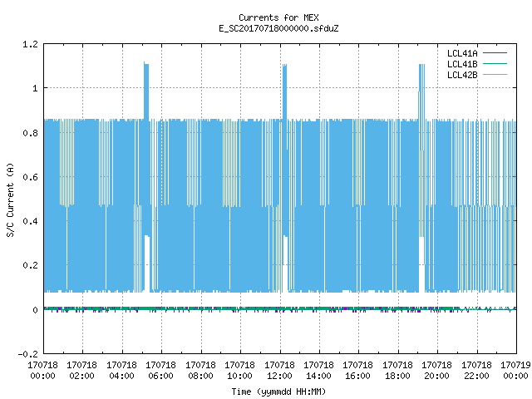Click the 170718 00:00 x-axis tick label
532x399 pixels.
click(x=42, y=371)
